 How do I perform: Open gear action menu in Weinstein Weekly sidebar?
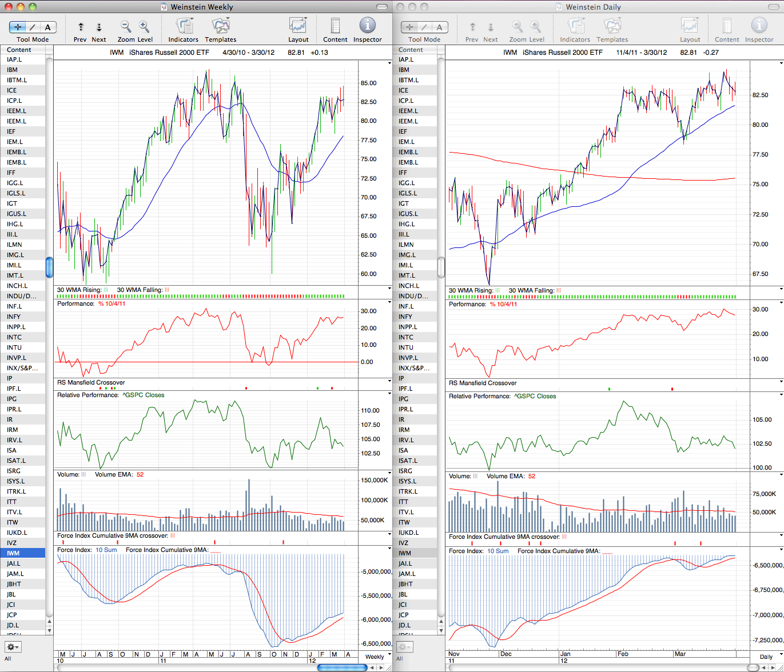coord(13,647)
